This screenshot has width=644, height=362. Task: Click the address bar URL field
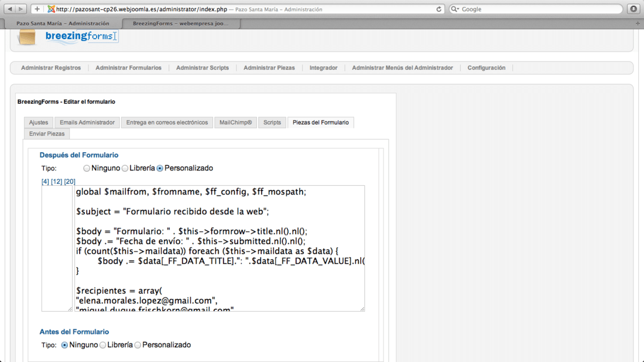238,9
